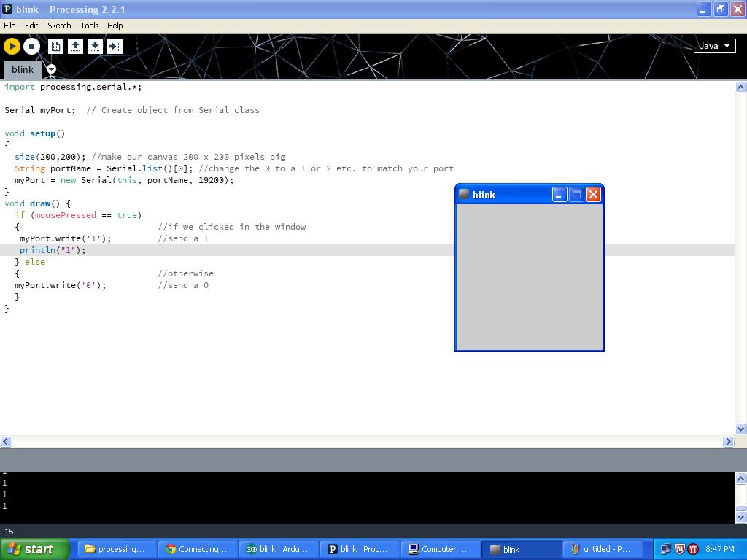Click the myPort.write('0') line
The image size is (747, 560).
coord(60,285)
